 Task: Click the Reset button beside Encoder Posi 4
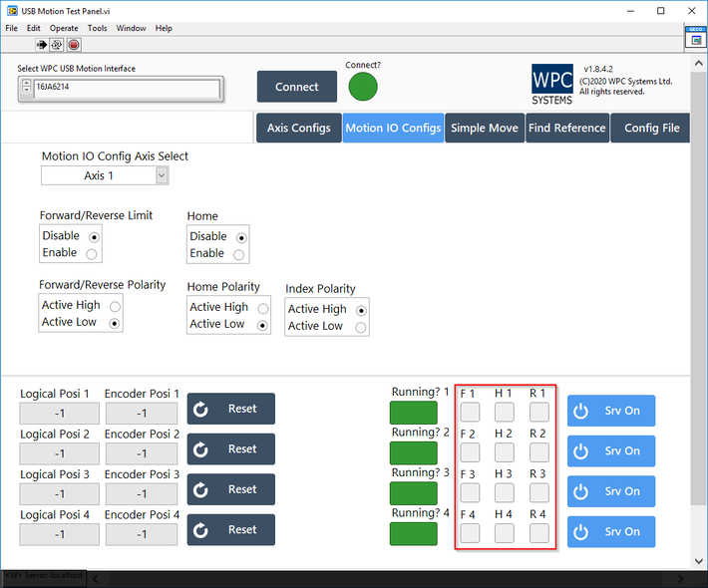point(230,530)
